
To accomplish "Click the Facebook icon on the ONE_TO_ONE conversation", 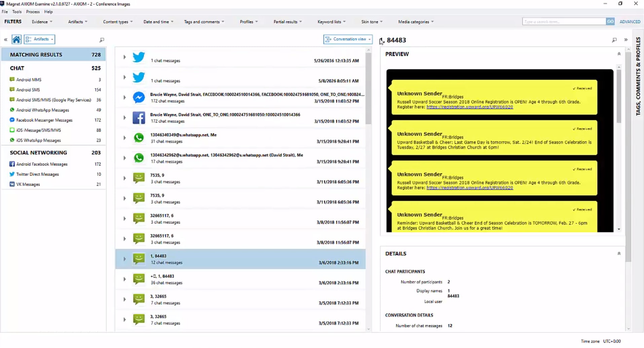I will point(139,117).
